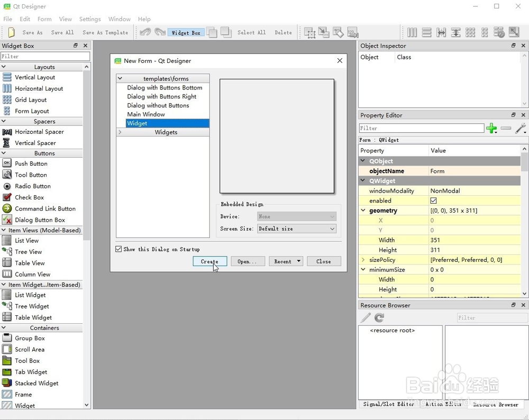Uncheck the enabled property checkbox
The image size is (529, 420).
434,200
